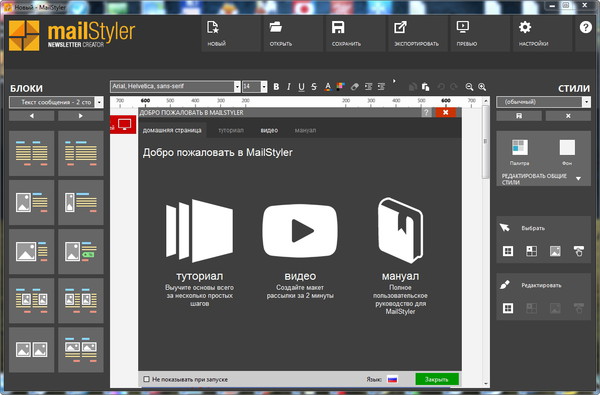The image size is (600, 395).
Task: Open Настройки settings gear
Action: pyautogui.click(x=542, y=34)
